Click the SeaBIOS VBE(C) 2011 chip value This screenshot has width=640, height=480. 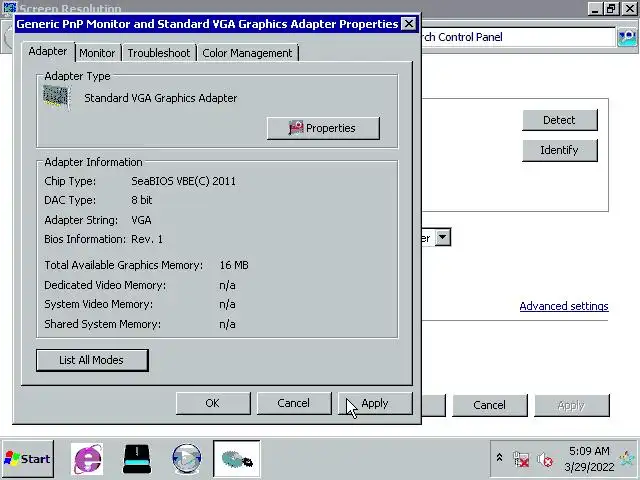(183, 181)
